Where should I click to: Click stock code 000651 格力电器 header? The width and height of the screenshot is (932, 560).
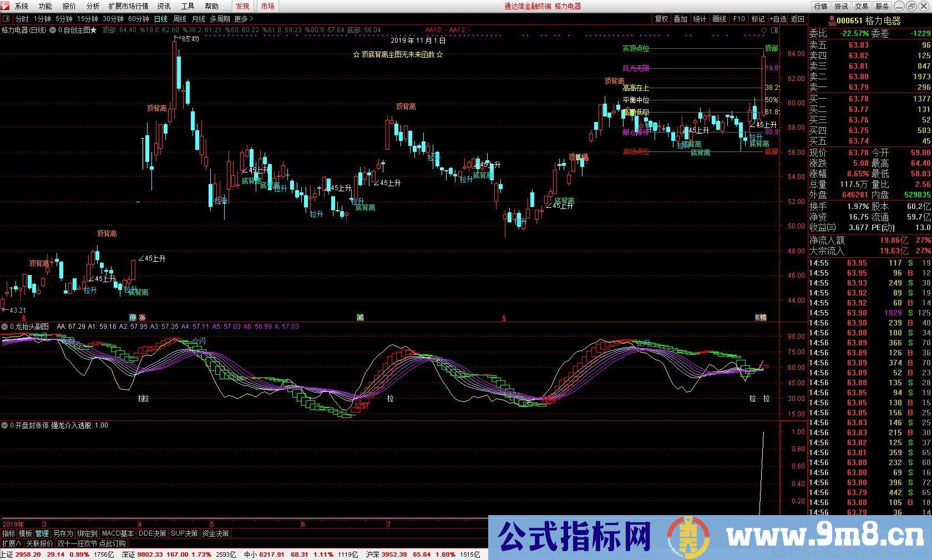pyautogui.click(x=869, y=21)
